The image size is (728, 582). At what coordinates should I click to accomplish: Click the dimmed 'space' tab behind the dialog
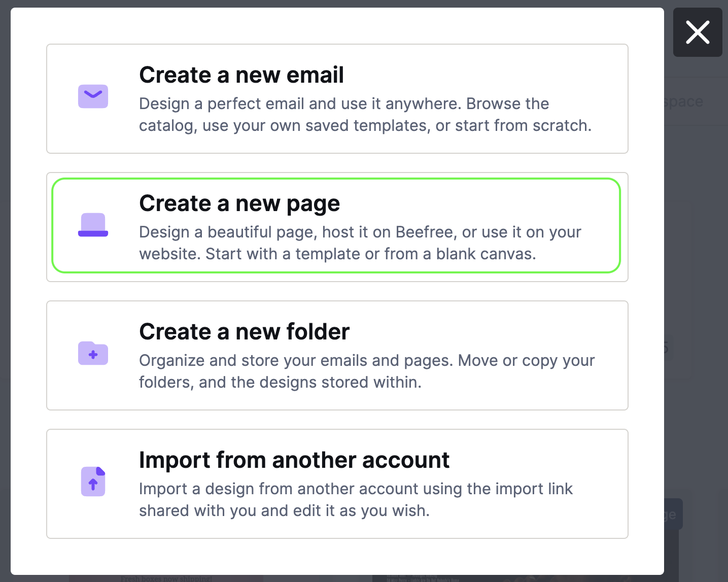(684, 101)
